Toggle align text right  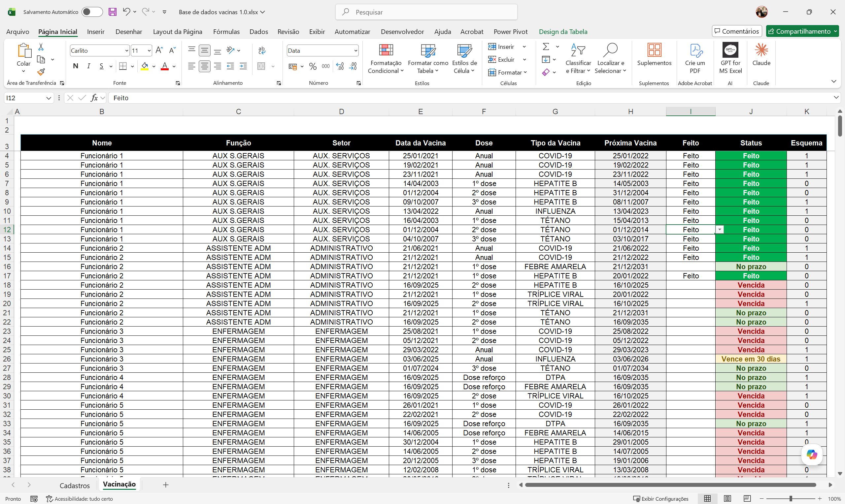click(x=218, y=66)
